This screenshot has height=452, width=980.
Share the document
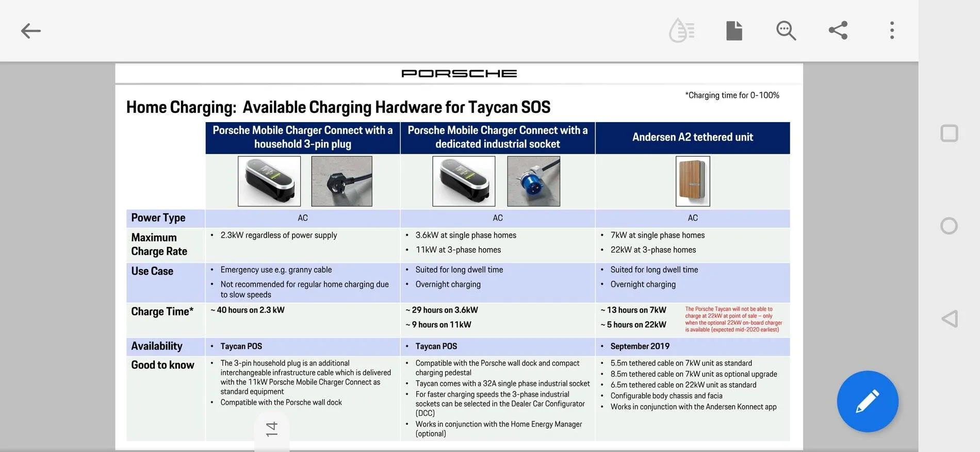(838, 30)
